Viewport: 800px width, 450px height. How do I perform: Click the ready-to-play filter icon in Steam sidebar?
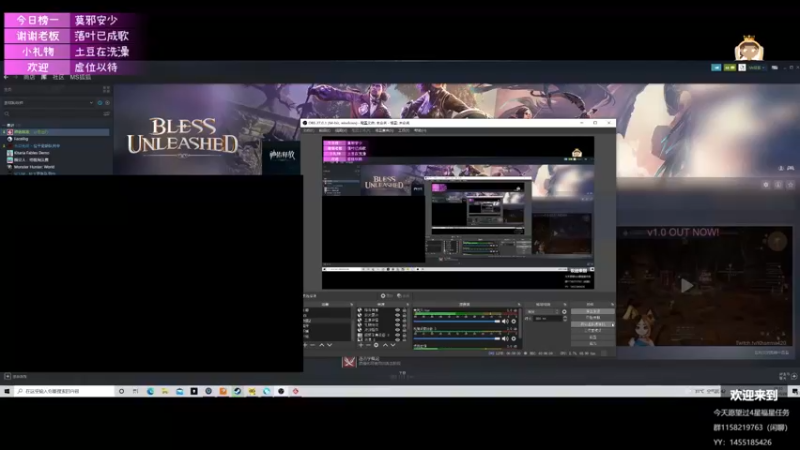[107, 103]
